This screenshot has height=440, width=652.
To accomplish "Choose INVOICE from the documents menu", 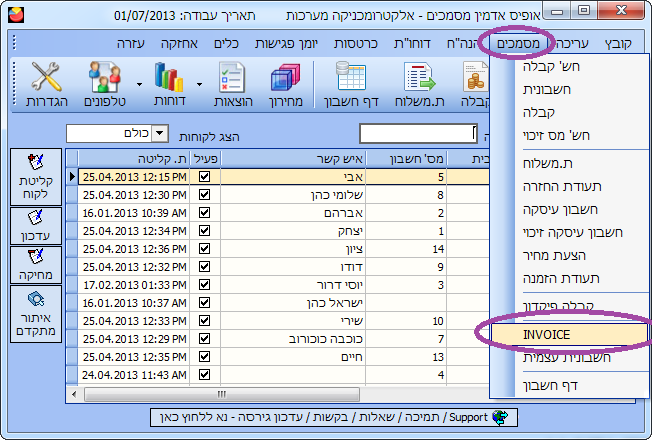I will tap(569, 334).
